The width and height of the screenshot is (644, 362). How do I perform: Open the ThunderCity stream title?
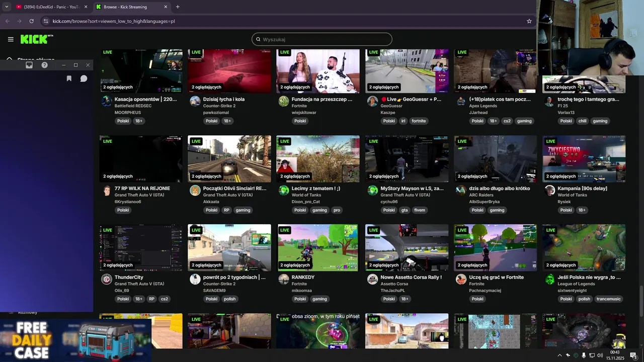[129, 277]
